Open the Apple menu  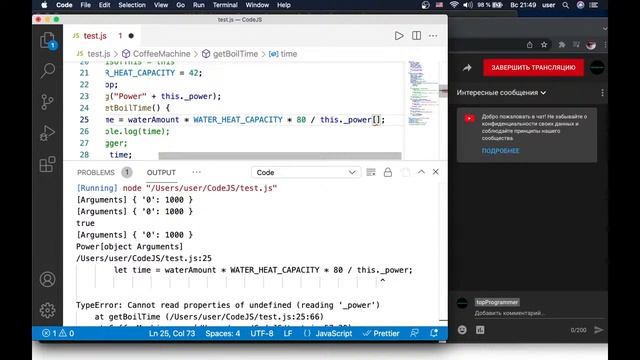click(44, 5)
